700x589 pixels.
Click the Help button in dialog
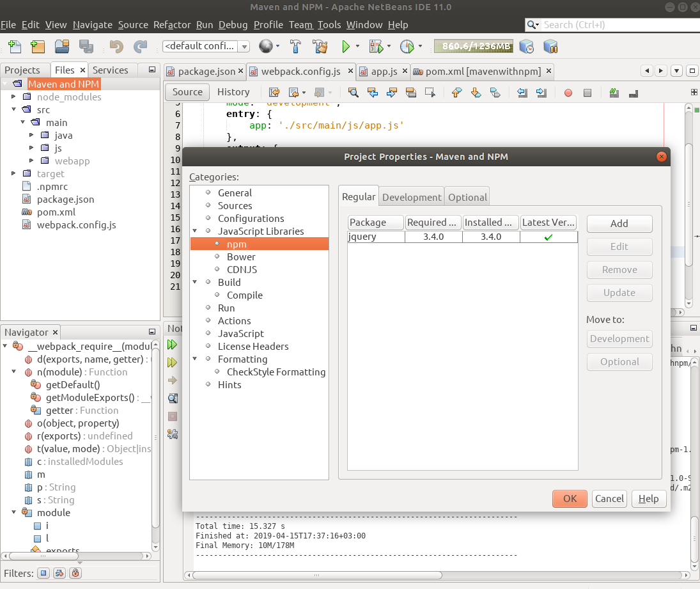[x=649, y=498]
